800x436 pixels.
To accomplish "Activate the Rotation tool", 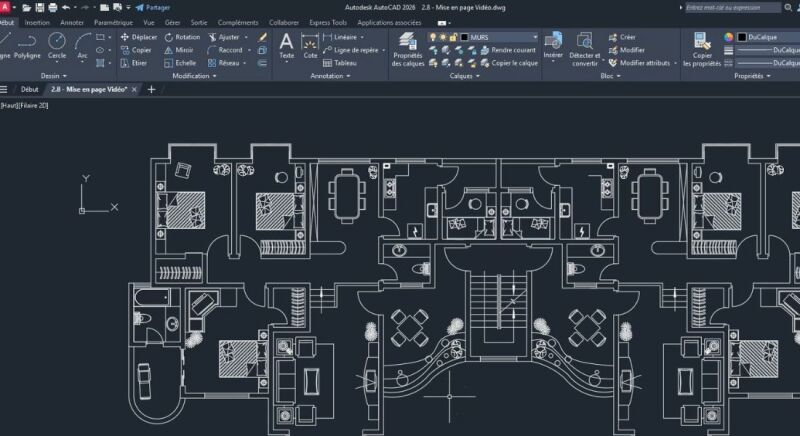I will (x=182, y=37).
